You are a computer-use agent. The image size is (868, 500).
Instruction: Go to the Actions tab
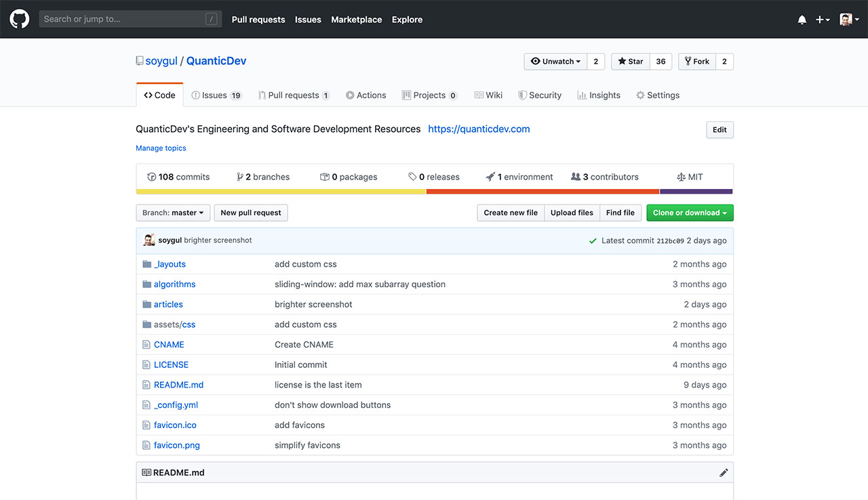point(366,96)
